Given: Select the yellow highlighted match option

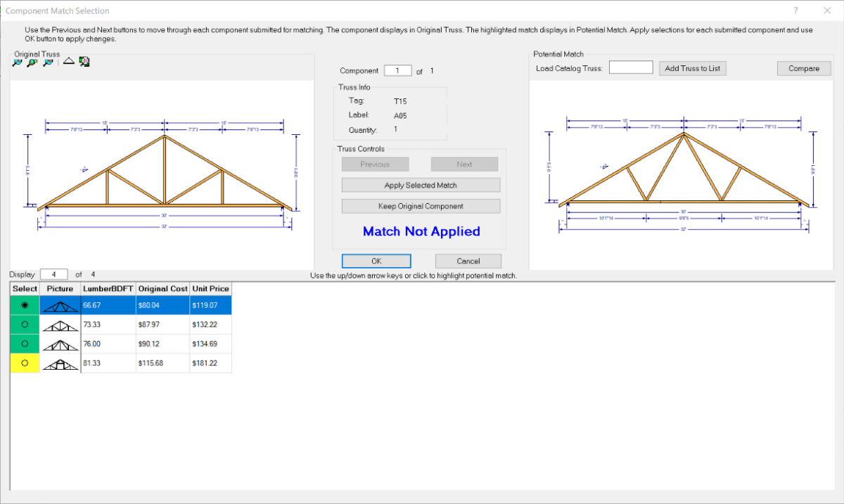Looking at the screenshot, I should point(25,363).
